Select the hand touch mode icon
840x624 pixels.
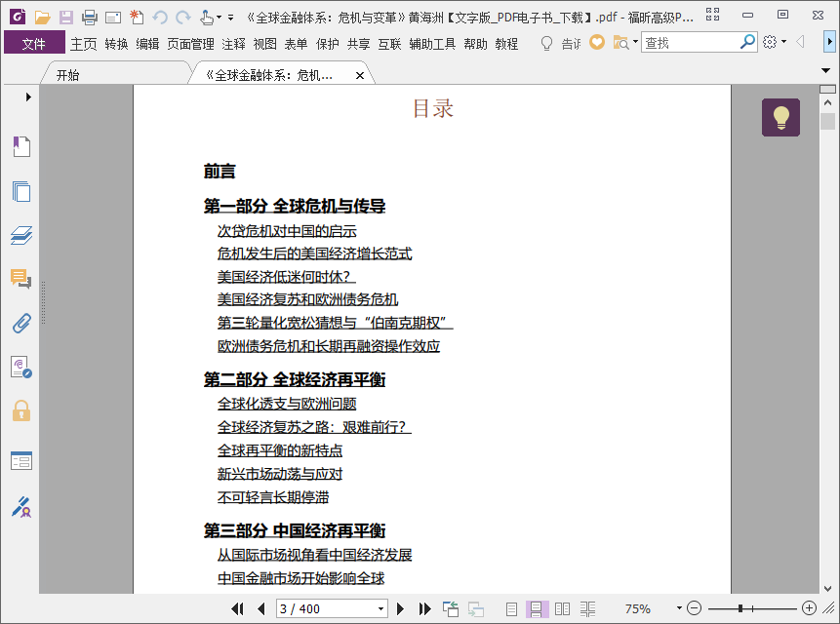coord(206,18)
